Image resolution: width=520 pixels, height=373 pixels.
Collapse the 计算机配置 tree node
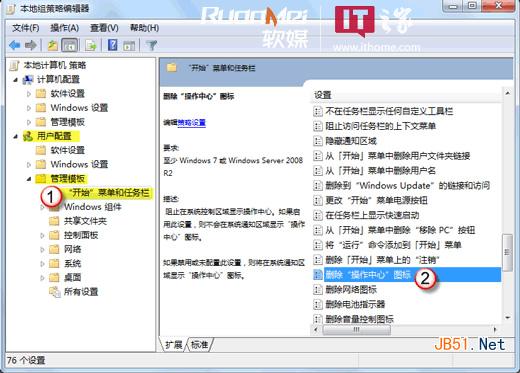tap(15, 80)
